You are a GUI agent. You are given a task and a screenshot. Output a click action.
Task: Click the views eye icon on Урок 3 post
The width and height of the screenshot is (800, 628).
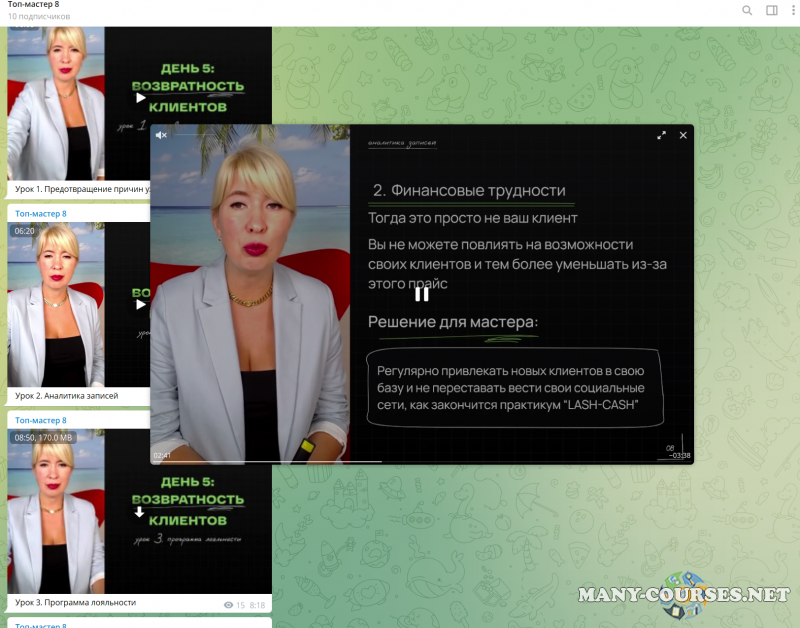(x=229, y=605)
